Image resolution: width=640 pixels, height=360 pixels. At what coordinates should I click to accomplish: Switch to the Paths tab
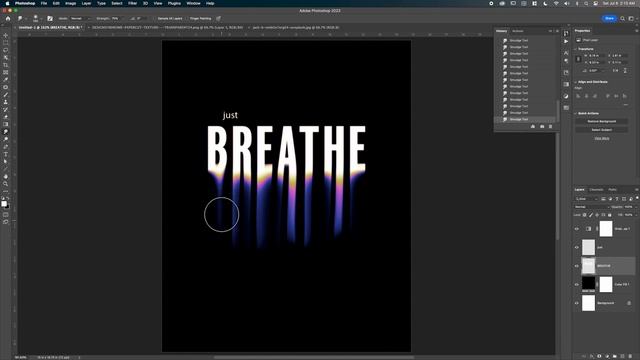[x=612, y=190]
